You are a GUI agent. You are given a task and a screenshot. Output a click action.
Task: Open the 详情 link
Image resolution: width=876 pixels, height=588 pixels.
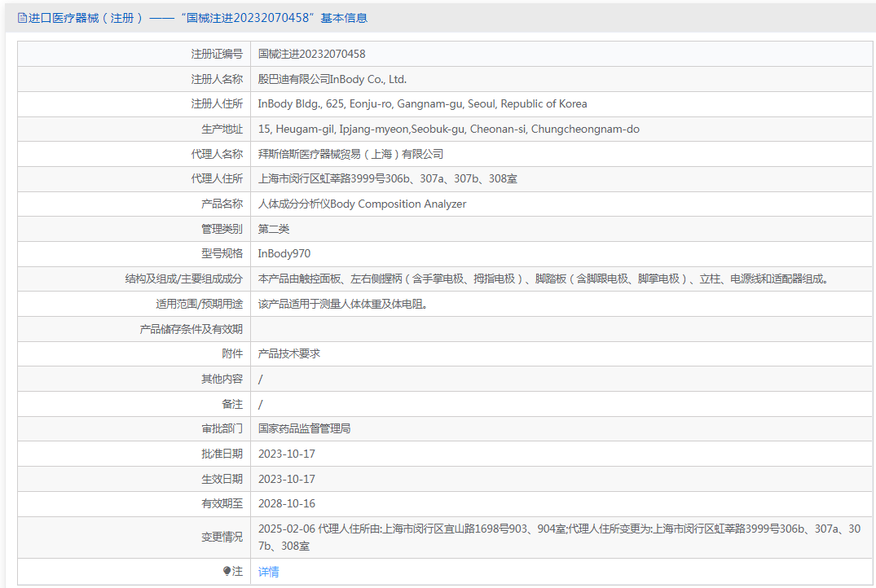tap(268, 572)
